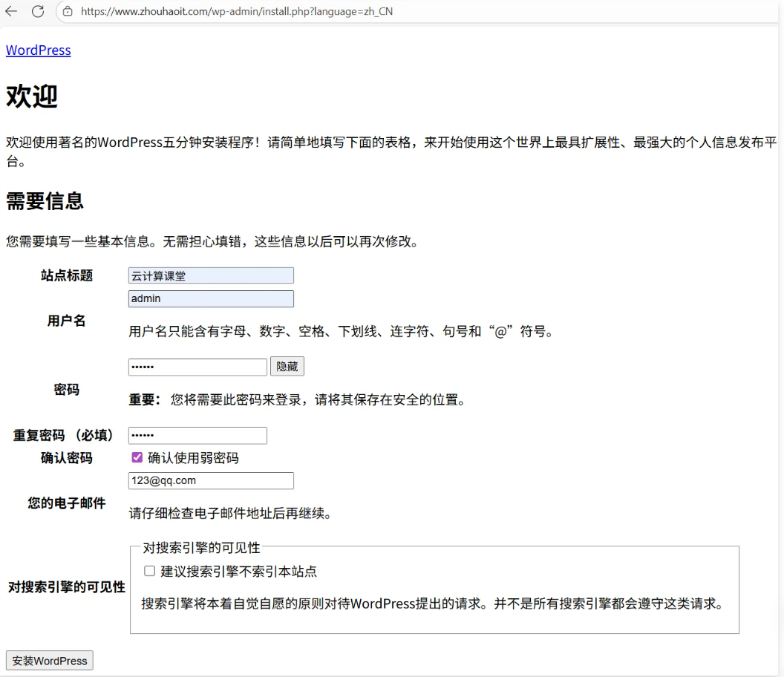This screenshot has width=784, height=677.
Task: Click the 用户名 field label
Action: [x=67, y=321]
